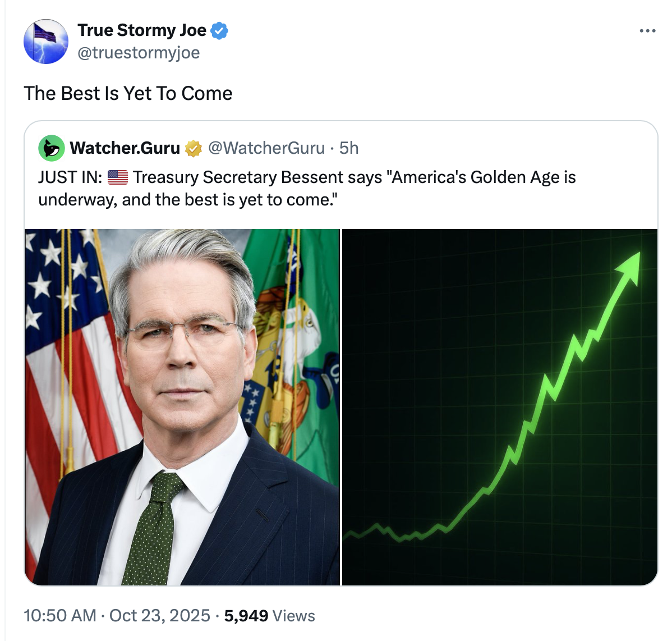
Task: Open the portrait photo of the man in a suit
Action: 182,407
